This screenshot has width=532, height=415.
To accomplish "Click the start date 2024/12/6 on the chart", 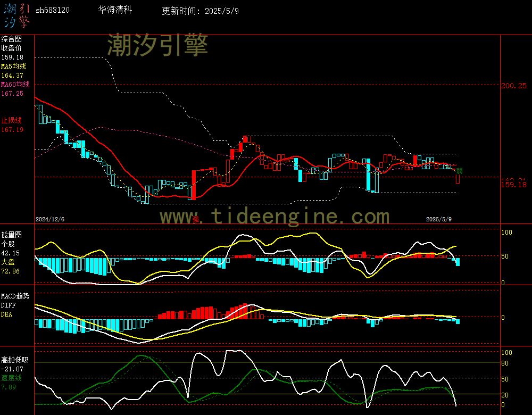I will click(50, 219).
